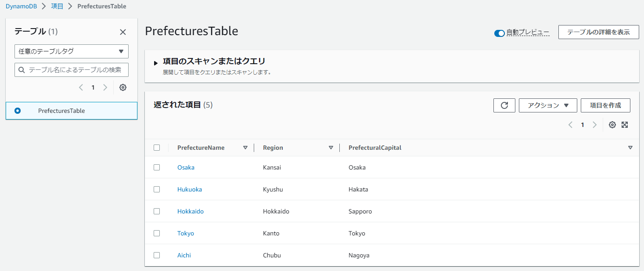
Task: Disable the 自動プレビュー toggle
Action: (499, 33)
